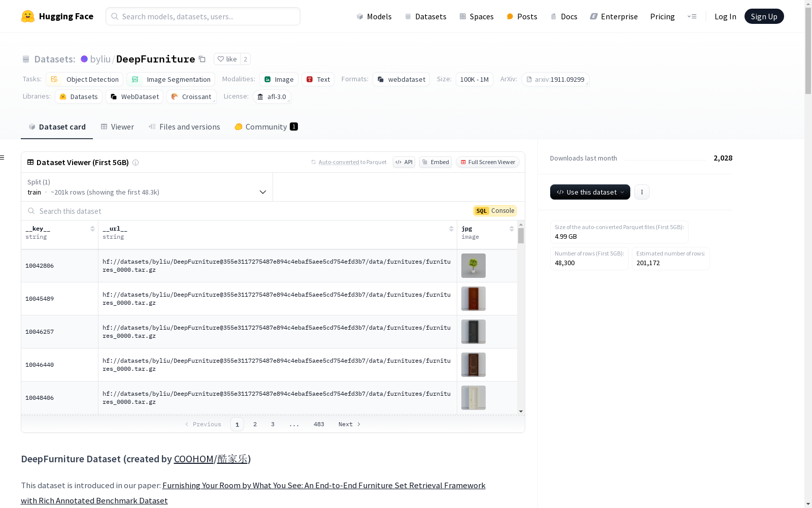This screenshot has height=508, width=812.
Task: Open the Furnishing Your Room paper link
Action: click(x=253, y=493)
